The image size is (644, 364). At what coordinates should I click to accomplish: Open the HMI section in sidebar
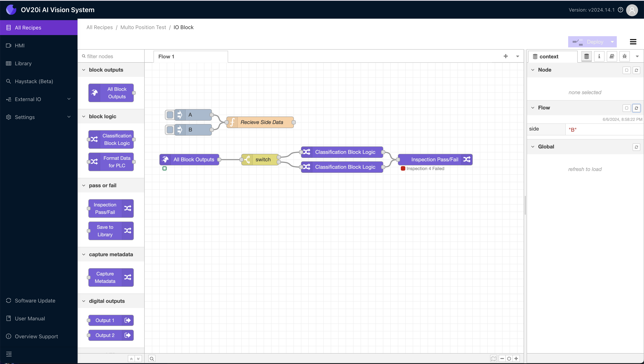click(x=20, y=45)
